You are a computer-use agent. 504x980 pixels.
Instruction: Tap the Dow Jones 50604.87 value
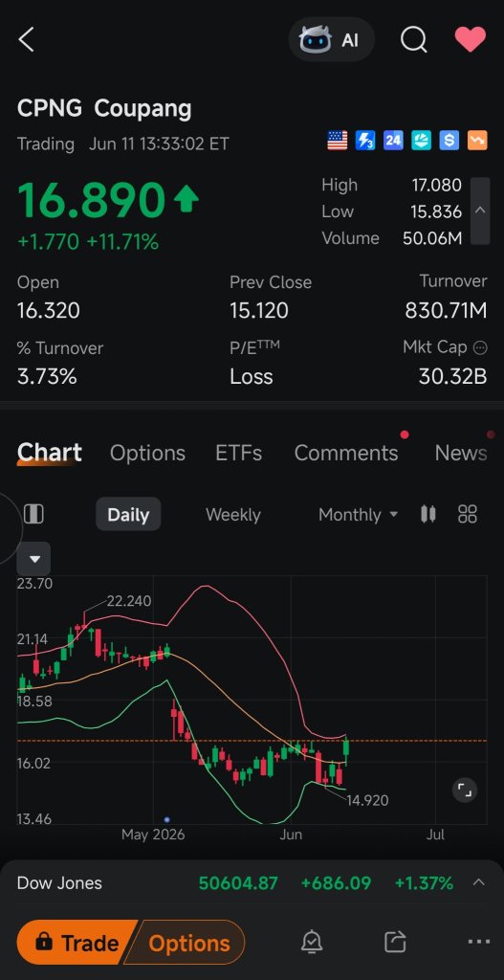coord(238,883)
